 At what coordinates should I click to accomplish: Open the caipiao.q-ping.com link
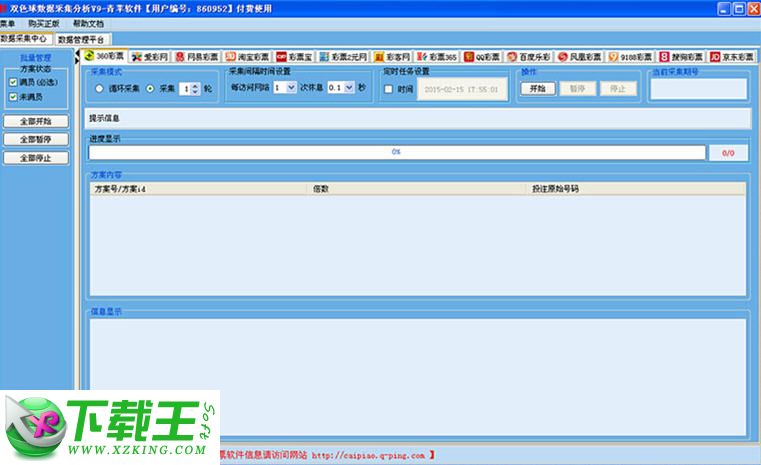click(368, 455)
